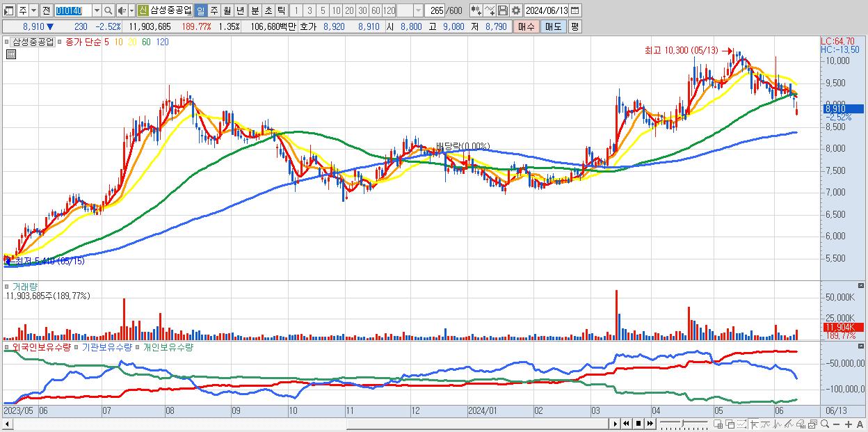This screenshot has width=868, height=432.
Task: Click the window-with-grid layout icon
Action: point(718,424)
